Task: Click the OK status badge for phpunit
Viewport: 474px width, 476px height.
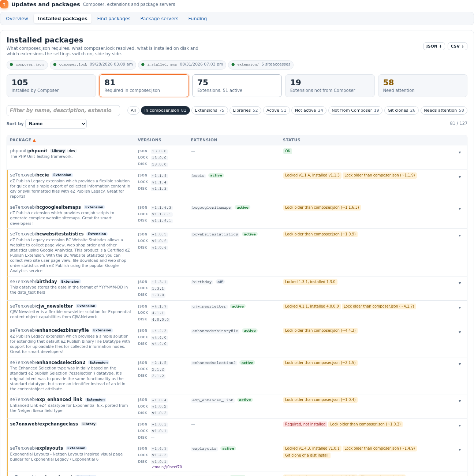Action: (288, 151)
